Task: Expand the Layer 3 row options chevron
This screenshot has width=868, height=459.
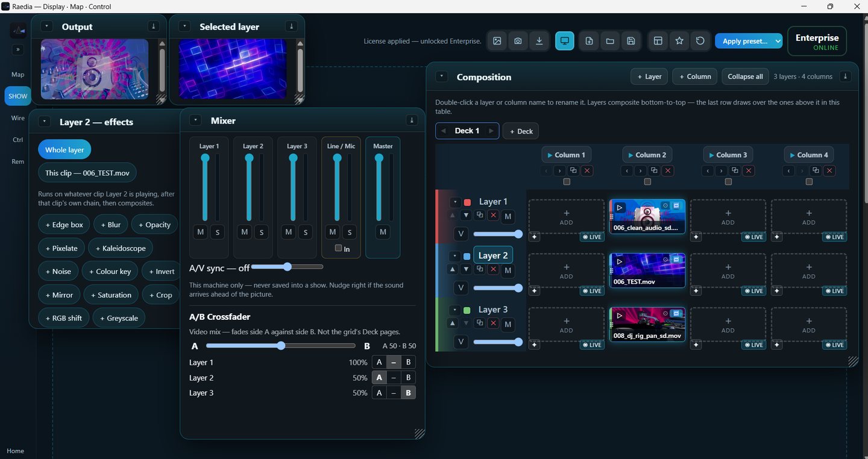Action: pyautogui.click(x=455, y=310)
